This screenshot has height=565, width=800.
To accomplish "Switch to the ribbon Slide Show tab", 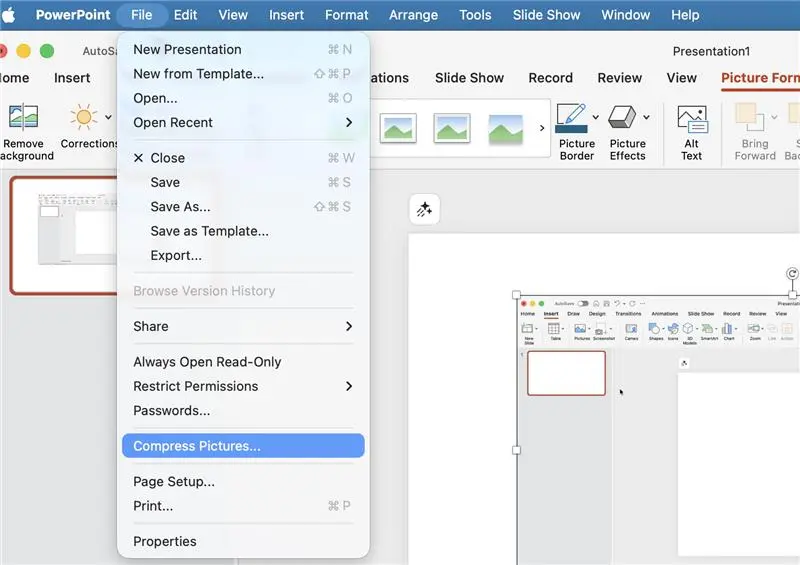I will (469, 78).
